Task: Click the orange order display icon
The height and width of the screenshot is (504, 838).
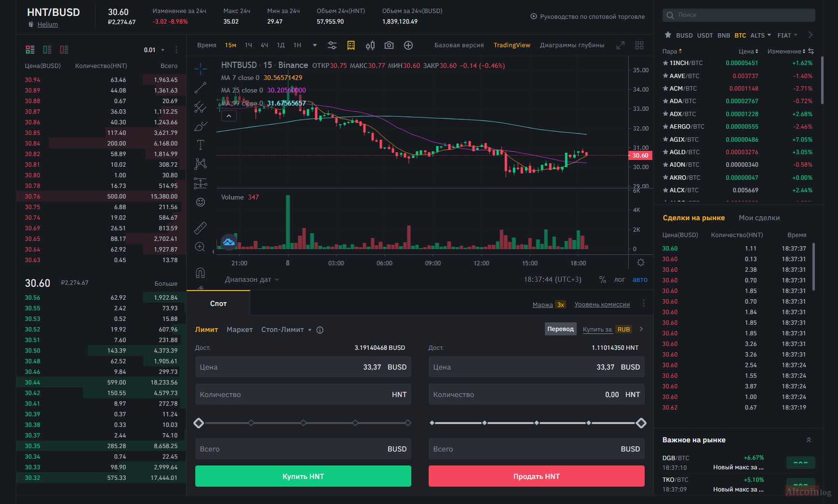Action: click(351, 45)
